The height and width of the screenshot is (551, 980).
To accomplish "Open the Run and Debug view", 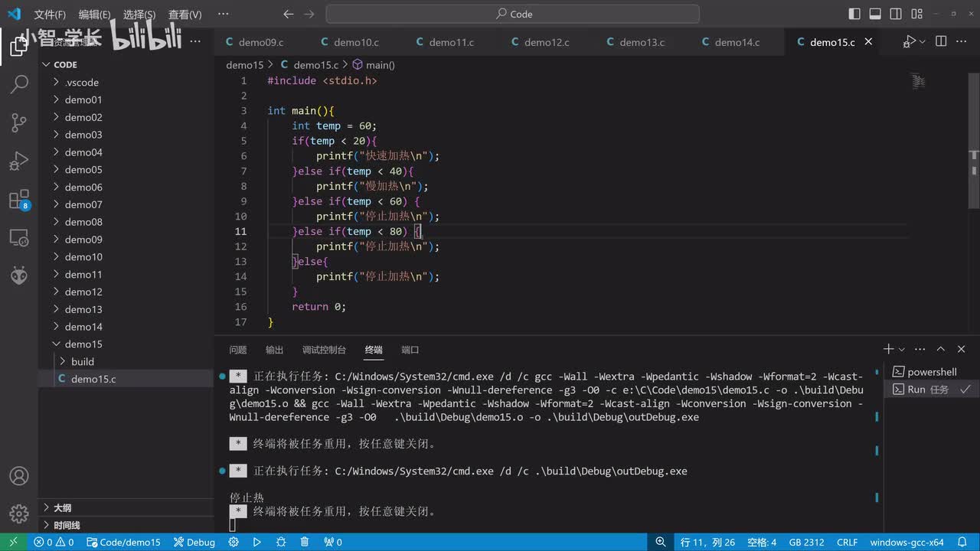I will tap(19, 161).
